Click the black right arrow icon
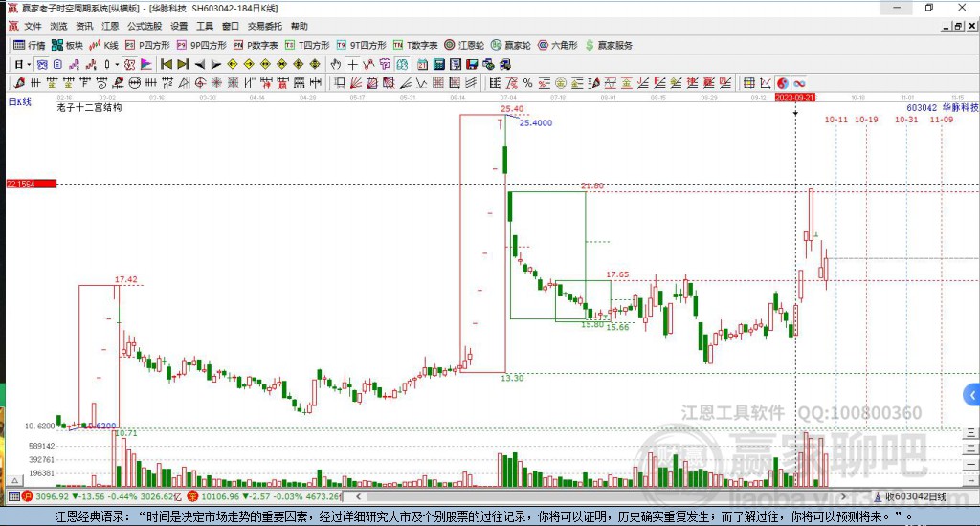Screen dimensions: 980x526 [216, 64]
